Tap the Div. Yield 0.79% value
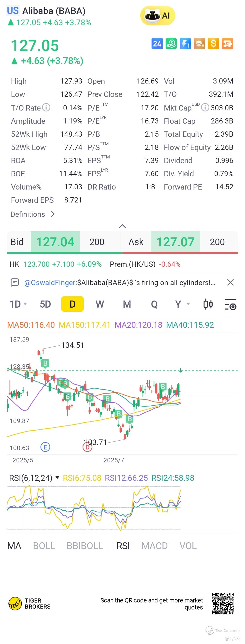Image resolution: width=245 pixels, height=644 pixels. [224, 173]
